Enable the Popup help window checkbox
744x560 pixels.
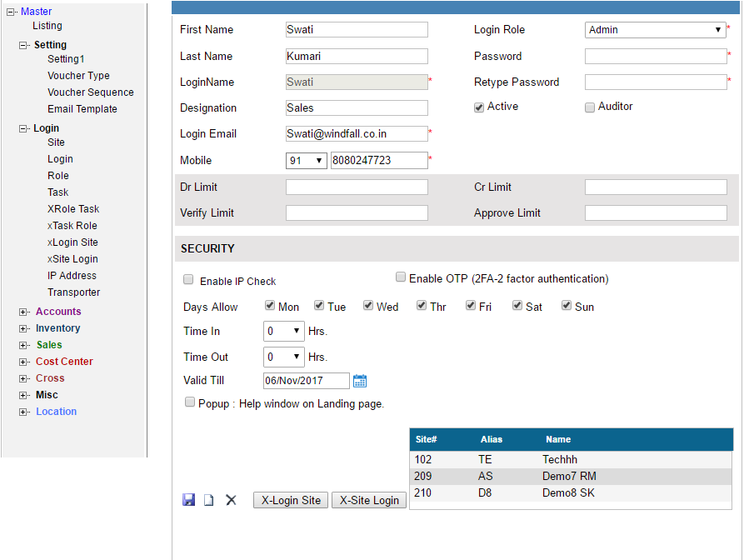pyautogui.click(x=190, y=402)
